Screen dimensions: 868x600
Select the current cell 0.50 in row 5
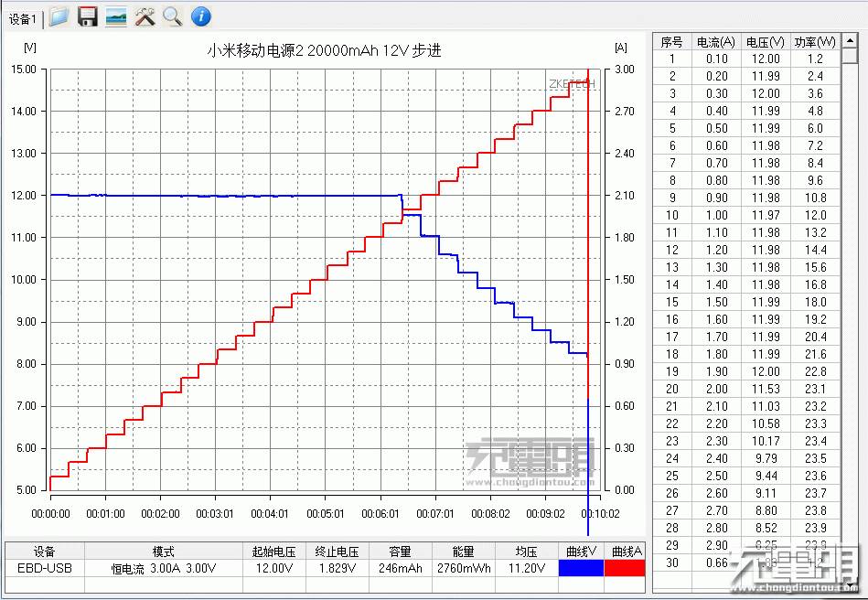click(x=716, y=128)
